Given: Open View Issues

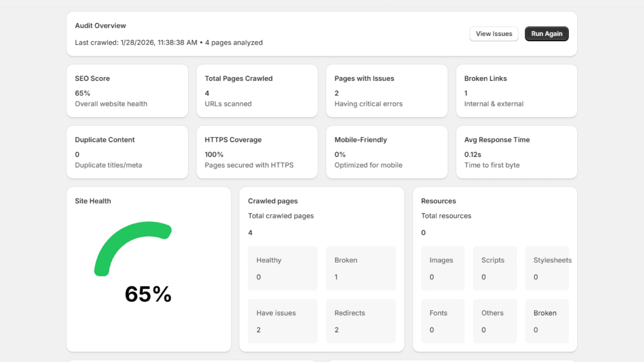Looking at the screenshot, I should pyautogui.click(x=493, y=34).
